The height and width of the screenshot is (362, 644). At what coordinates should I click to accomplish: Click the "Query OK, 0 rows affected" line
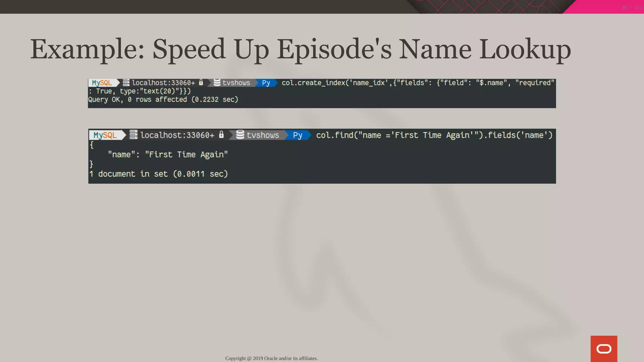click(x=163, y=100)
